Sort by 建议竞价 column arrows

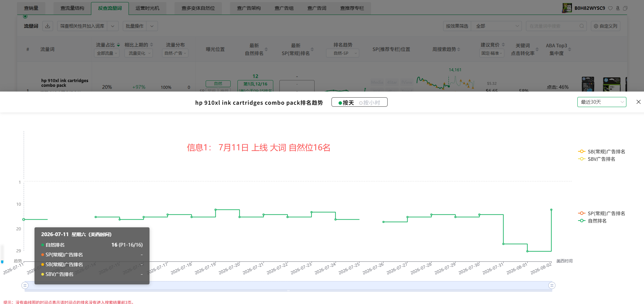coord(503,45)
